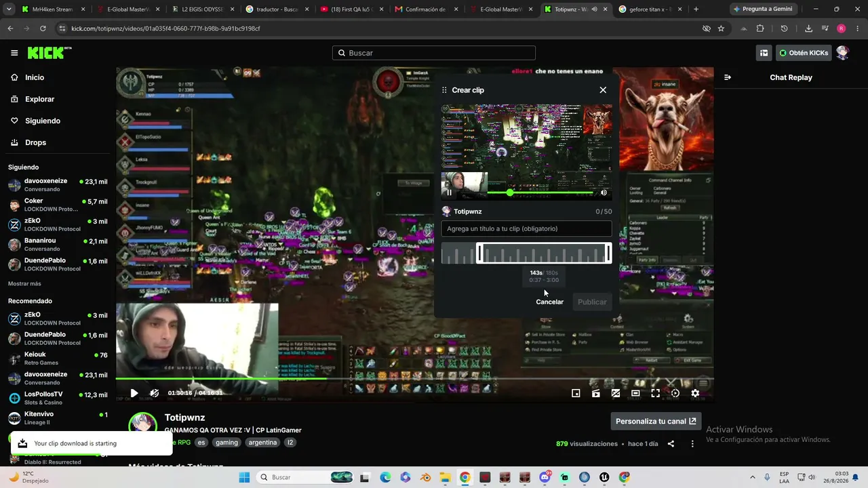Click Mostrar más under Siguiendo

click(24, 283)
